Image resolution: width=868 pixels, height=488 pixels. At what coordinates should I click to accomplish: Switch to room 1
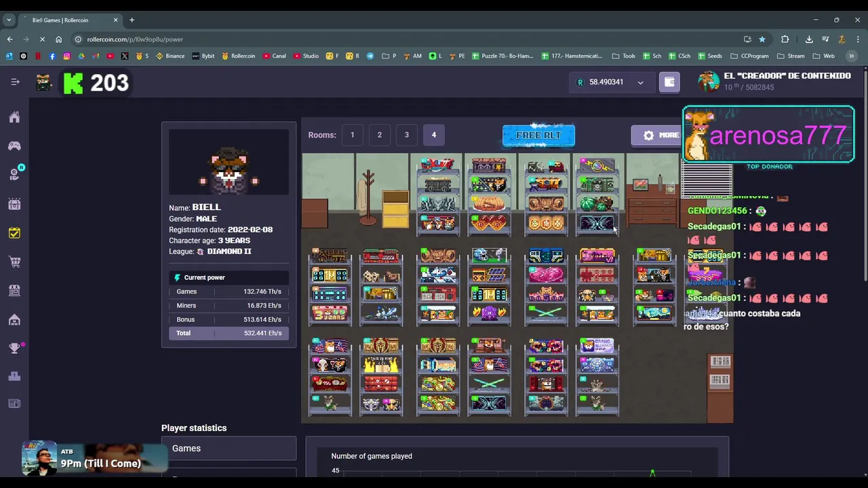(x=352, y=135)
